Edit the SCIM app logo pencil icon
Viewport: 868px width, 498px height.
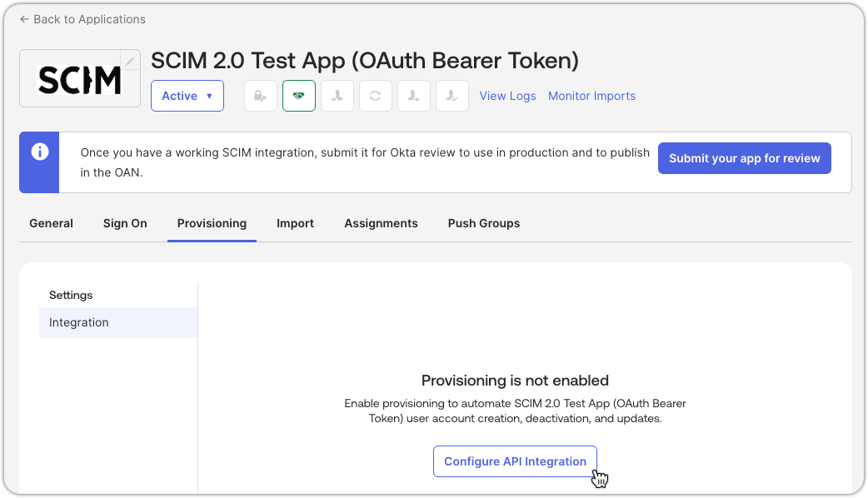point(130,62)
